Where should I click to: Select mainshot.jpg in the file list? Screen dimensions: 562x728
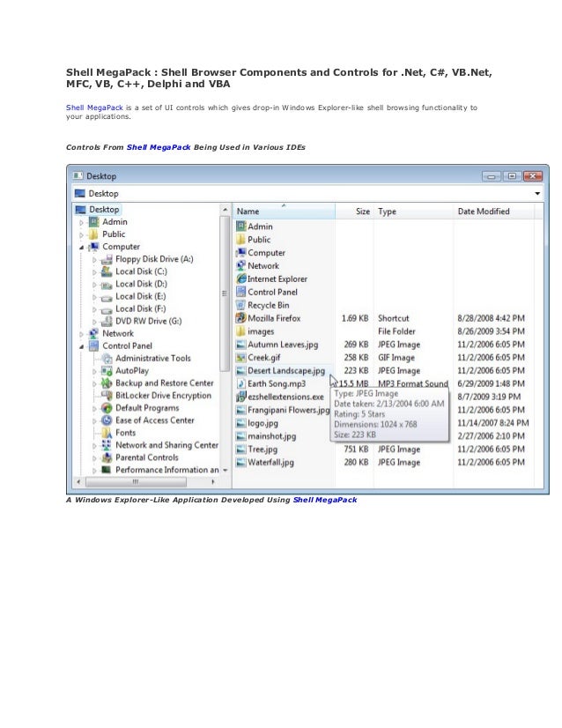[271, 436]
